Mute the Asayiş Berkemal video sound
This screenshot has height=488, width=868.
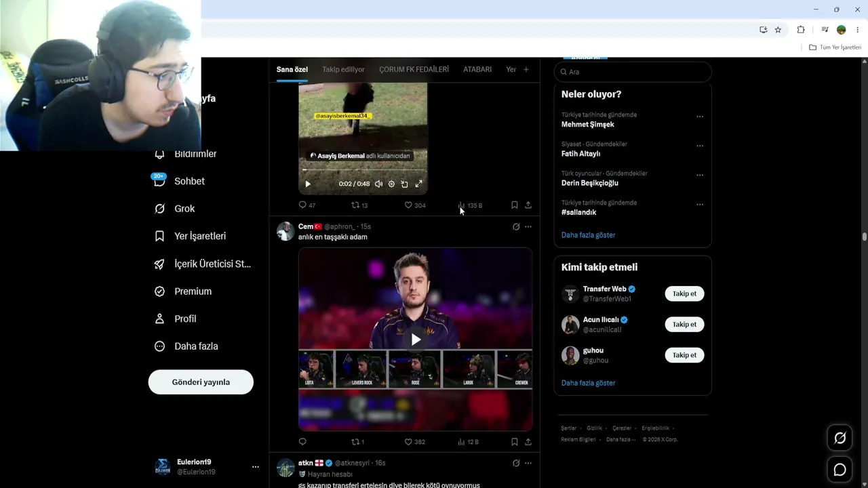pos(378,184)
